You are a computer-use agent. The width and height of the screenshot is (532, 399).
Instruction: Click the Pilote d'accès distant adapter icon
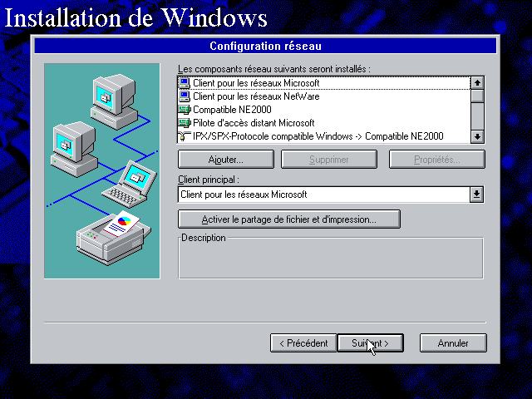[185, 123]
